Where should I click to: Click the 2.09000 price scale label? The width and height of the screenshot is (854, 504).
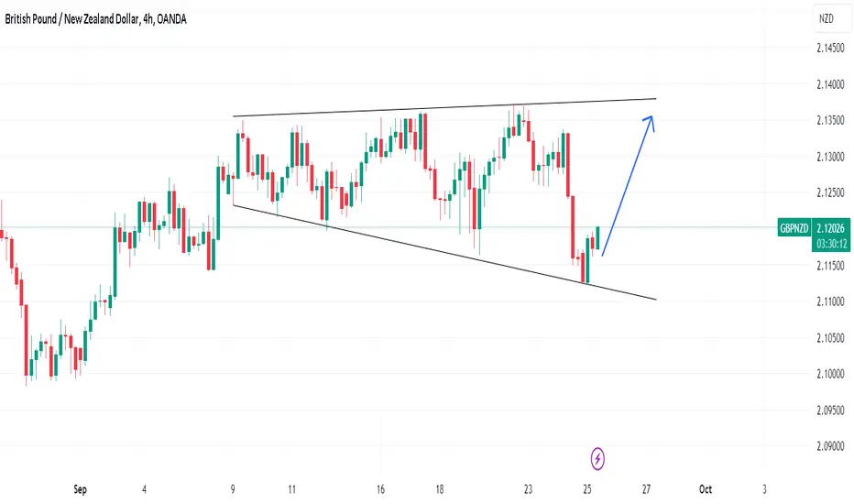[830, 446]
